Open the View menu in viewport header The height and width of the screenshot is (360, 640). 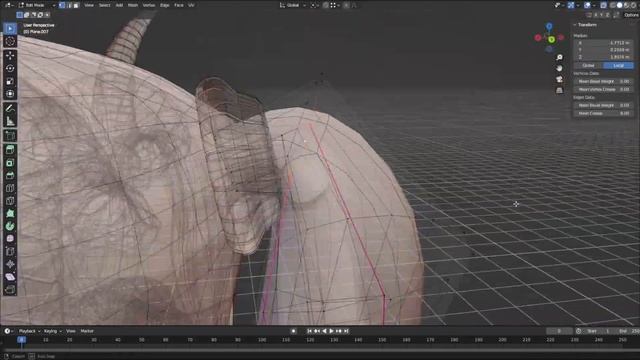[89, 5]
